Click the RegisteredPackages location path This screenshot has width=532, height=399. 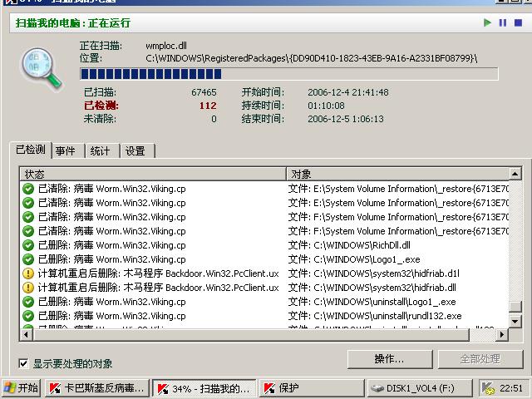click(x=312, y=58)
